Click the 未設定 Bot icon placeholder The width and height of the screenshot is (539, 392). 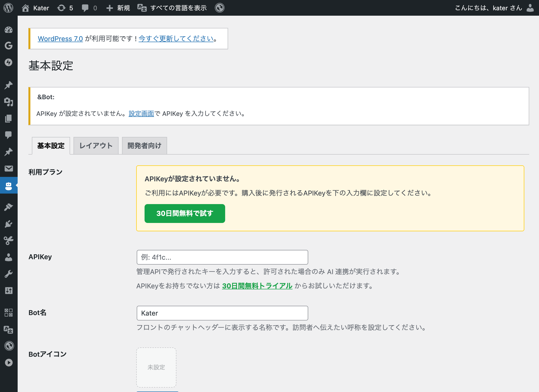click(x=156, y=367)
